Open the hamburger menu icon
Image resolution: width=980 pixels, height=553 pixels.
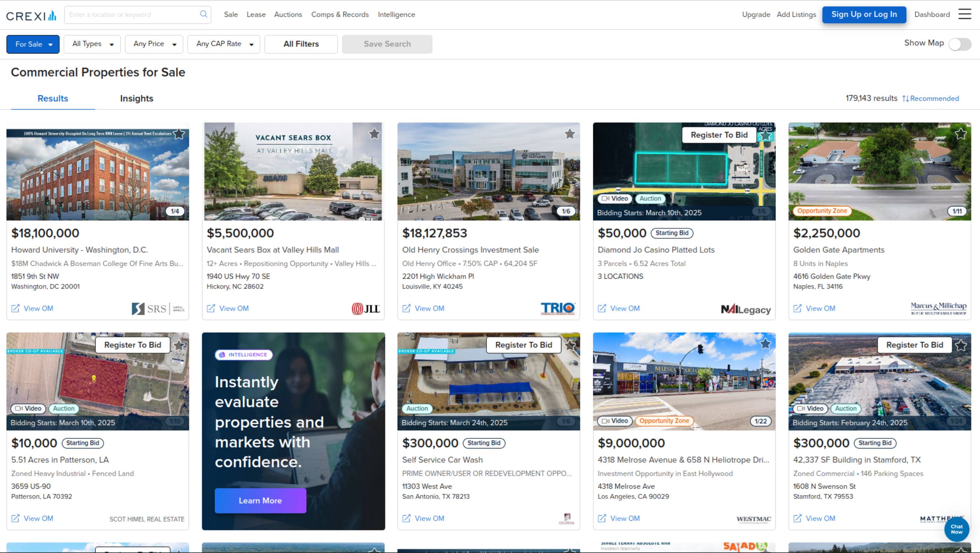pyautogui.click(x=964, y=14)
